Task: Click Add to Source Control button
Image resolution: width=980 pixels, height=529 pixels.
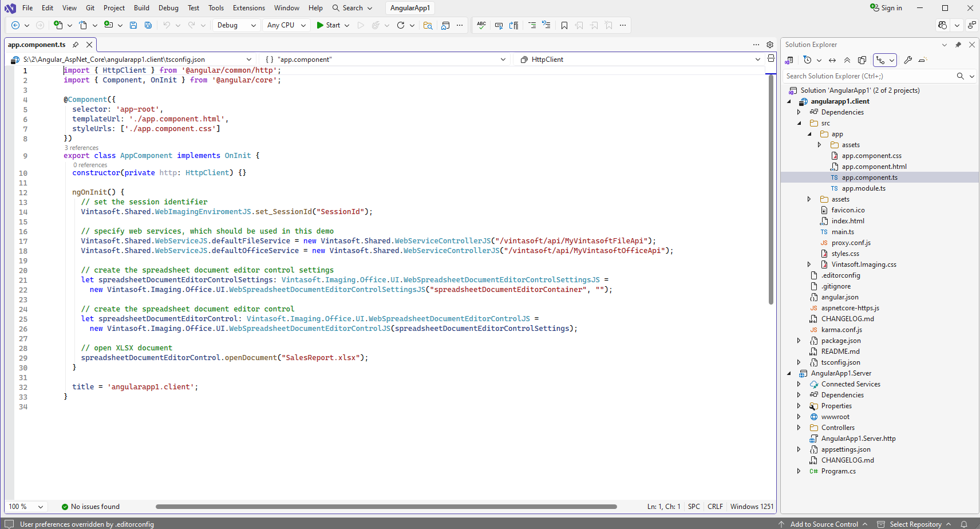Action: [824, 524]
